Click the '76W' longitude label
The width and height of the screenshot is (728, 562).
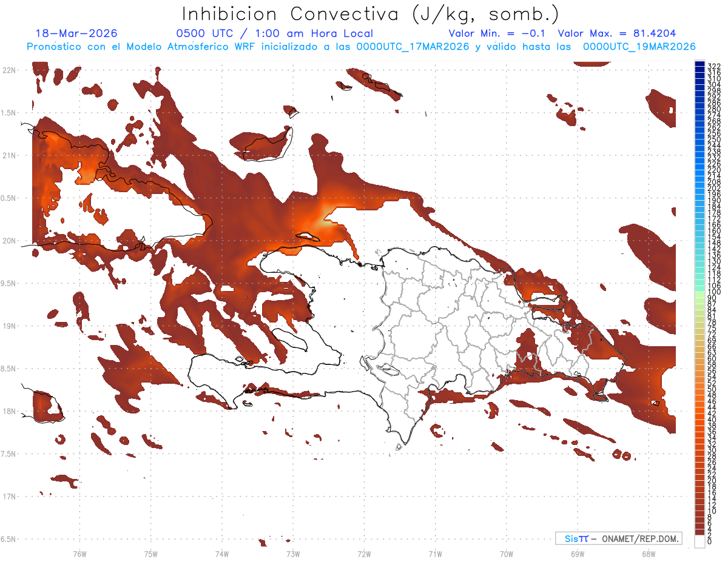pos(79,554)
